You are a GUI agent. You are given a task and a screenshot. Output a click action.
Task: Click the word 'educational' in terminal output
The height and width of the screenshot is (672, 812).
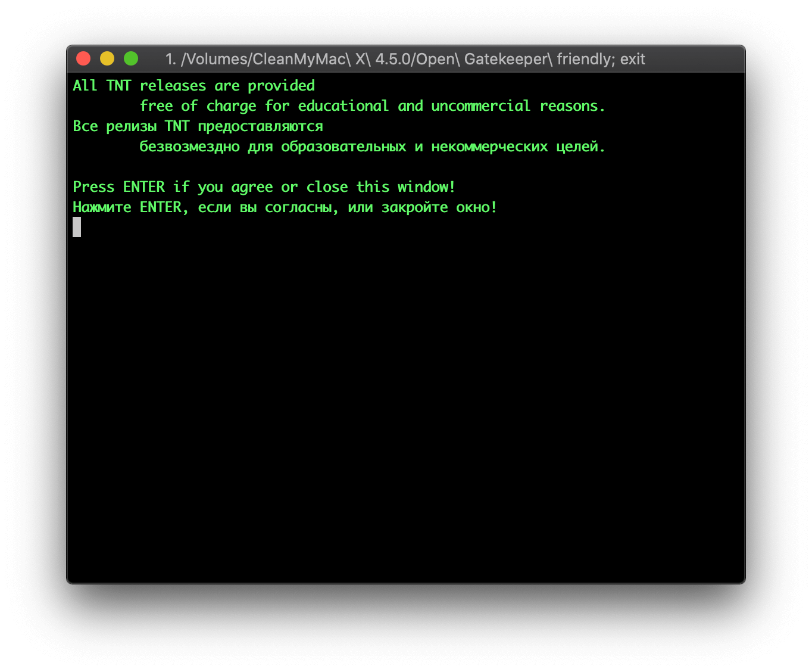click(343, 106)
